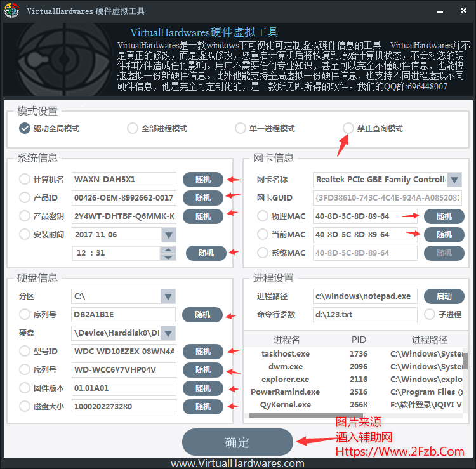This screenshot has height=469, width=476.
Task: Open the install date 2017-11-06 dropdown
Action: (x=168, y=235)
